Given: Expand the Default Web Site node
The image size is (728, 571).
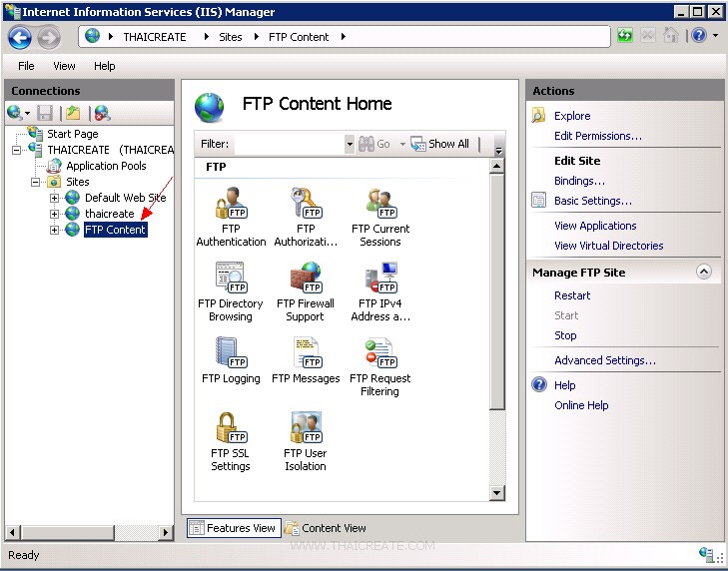Looking at the screenshot, I should 54,199.
